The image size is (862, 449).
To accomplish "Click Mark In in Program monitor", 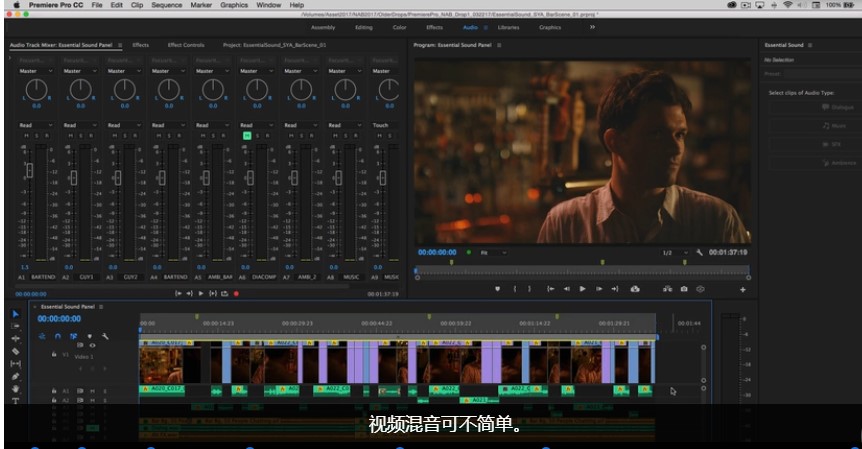I will click(x=515, y=289).
